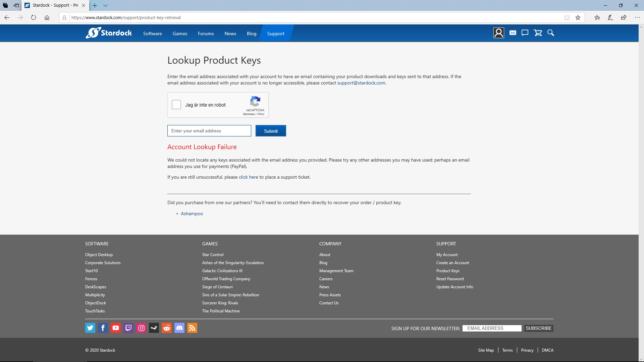Viewport: 644px width, 362px height.
Task: Open the Software navigation menu
Action: tap(152, 34)
